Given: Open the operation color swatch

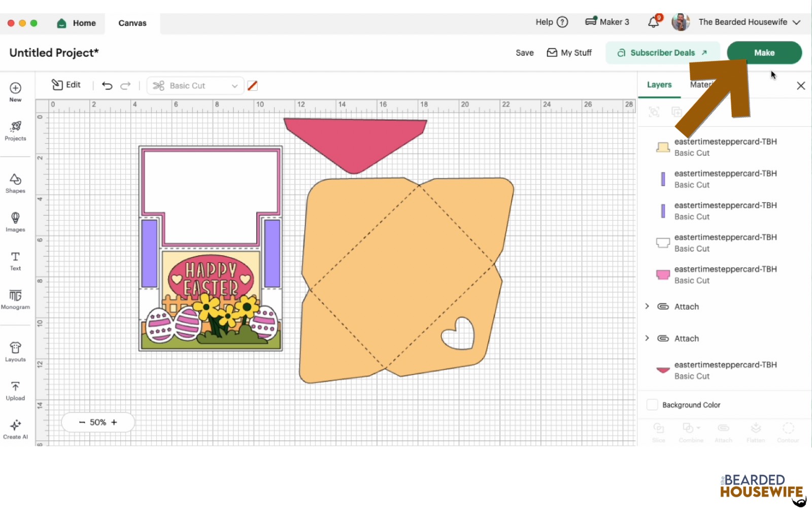Looking at the screenshot, I should coord(253,86).
